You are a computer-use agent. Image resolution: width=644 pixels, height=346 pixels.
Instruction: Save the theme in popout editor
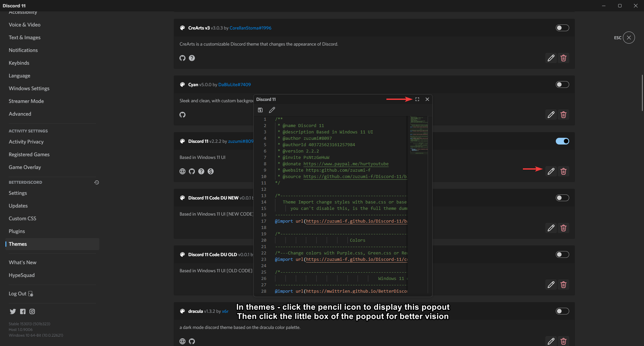point(260,110)
